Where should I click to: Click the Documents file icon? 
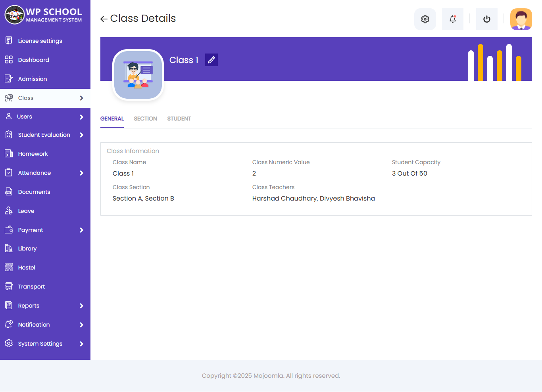pyautogui.click(x=9, y=192)
